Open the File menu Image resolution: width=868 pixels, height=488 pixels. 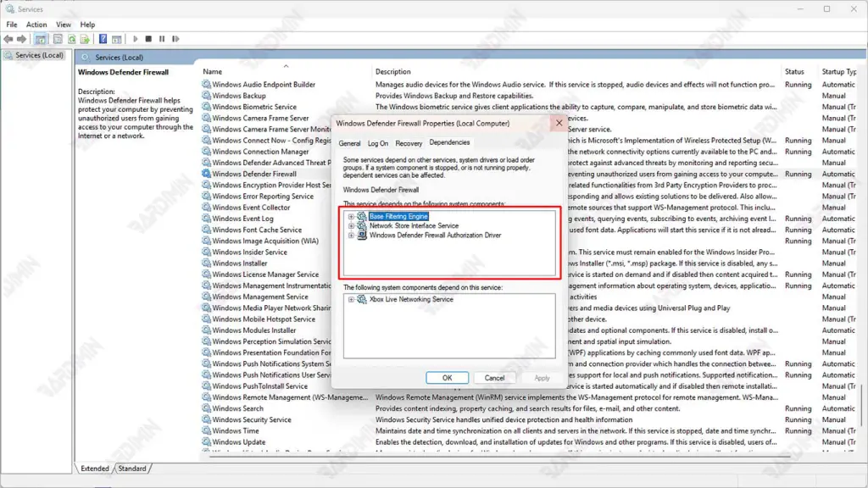click(x=12, y=25)
